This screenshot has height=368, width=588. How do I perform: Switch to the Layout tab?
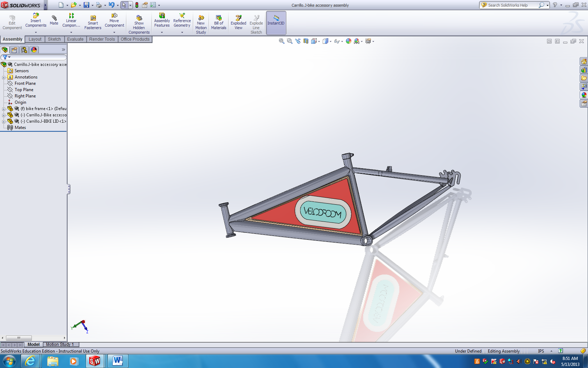(35, 39)
